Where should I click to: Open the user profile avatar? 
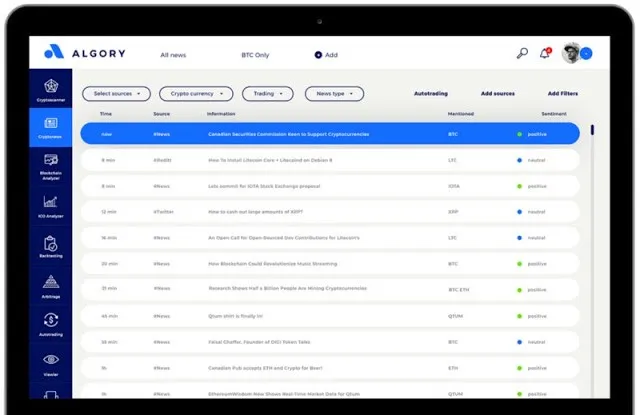point(571,53)
